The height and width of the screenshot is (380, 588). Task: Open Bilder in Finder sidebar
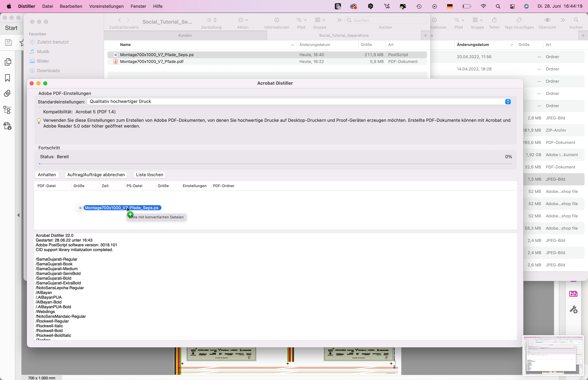coord(39,61)
